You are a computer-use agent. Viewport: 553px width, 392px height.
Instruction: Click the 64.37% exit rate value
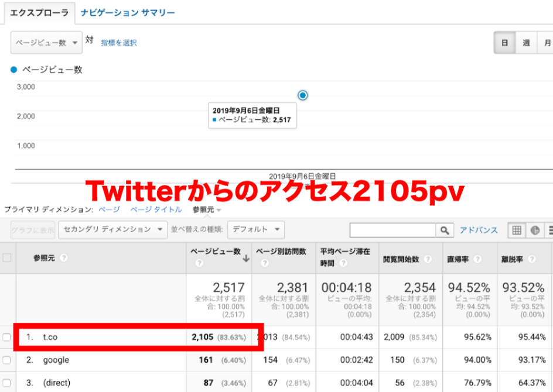point(532,383)
